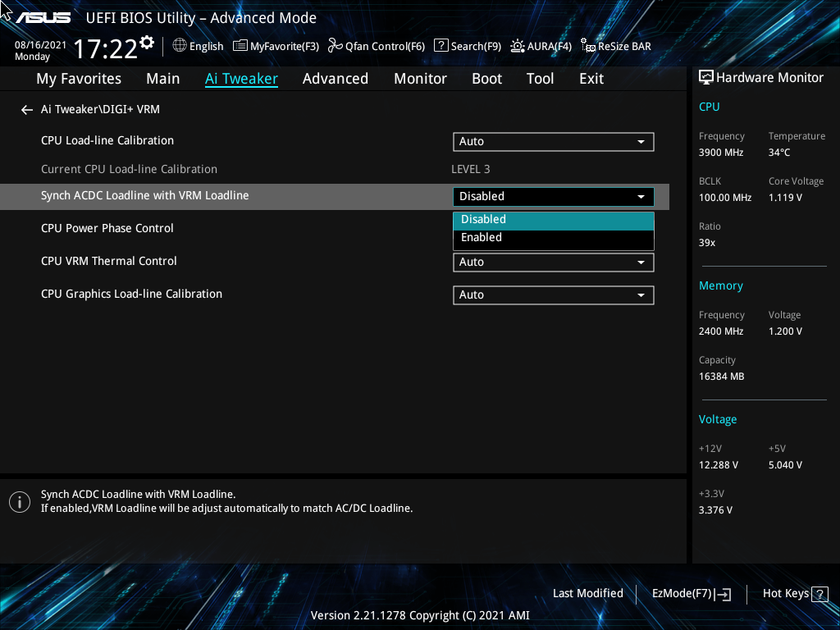
Task: Click the Hot Keys question mark icon
Action: point(819,594)
